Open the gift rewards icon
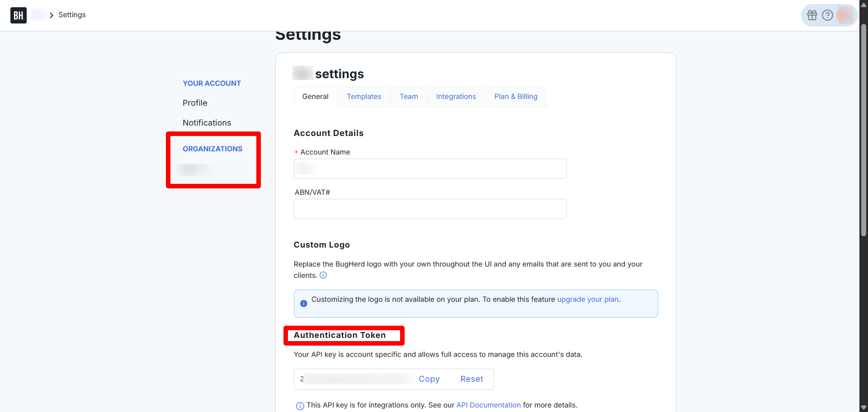The width and height of the screenshot is (868, 412). (x=812, y=15)
